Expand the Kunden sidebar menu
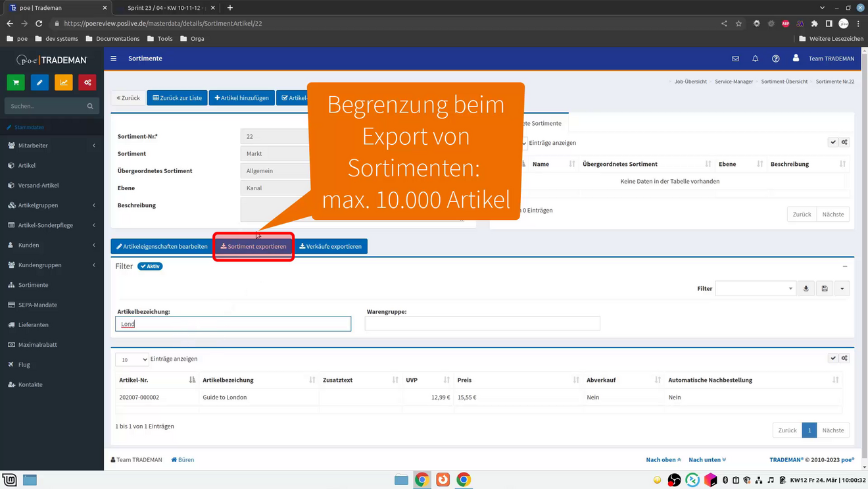 click(51, 245)
